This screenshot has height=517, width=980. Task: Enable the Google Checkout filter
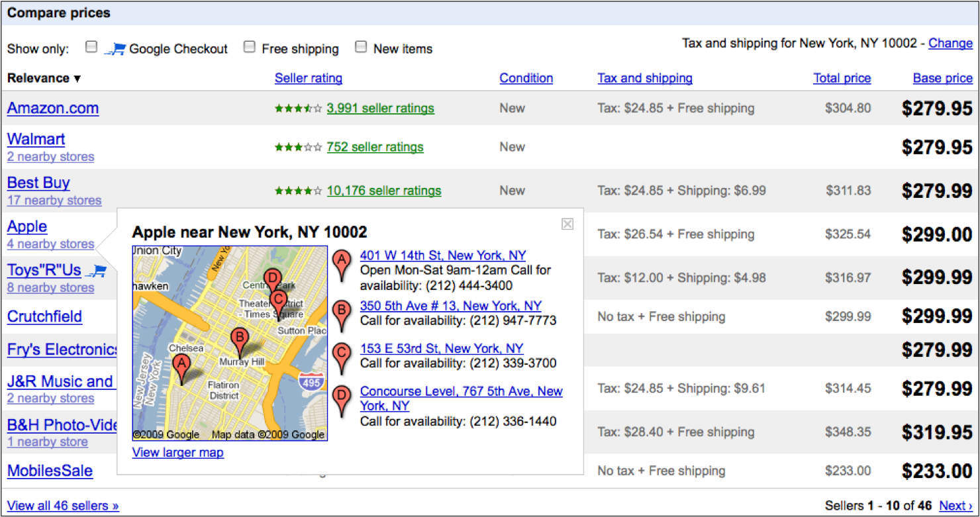[91, 46]
